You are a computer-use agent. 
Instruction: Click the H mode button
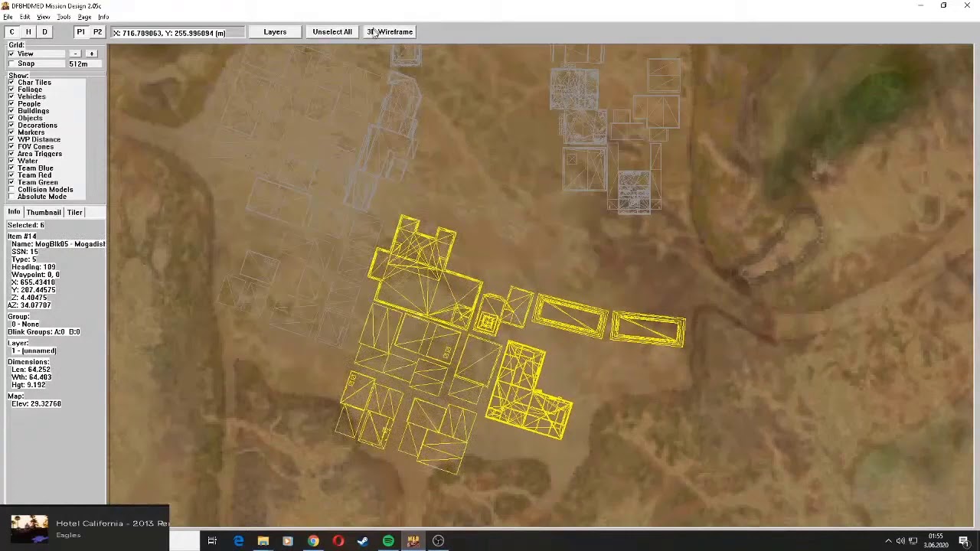pyautogui.click(x=28, y=32)
